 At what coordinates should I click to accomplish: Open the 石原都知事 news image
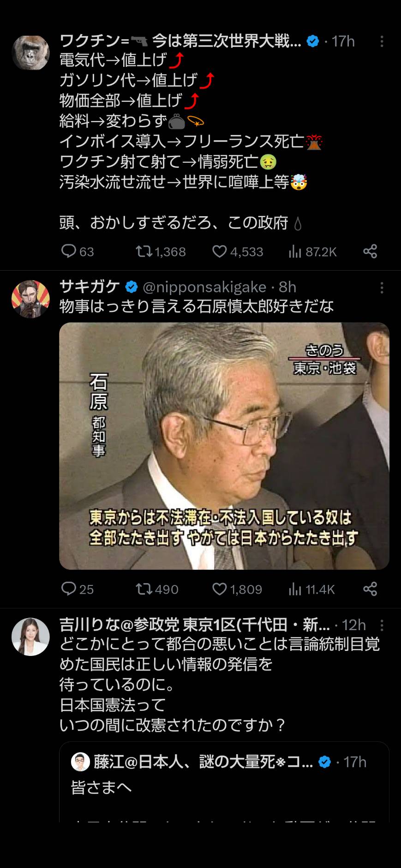[224, 446]
